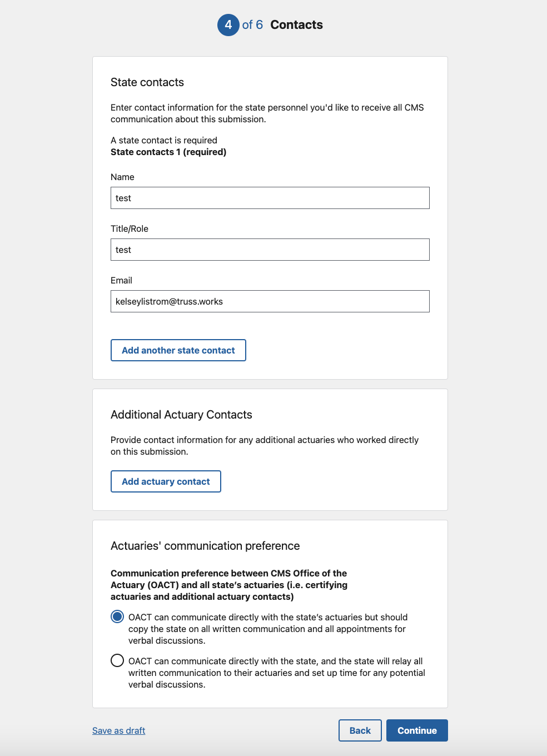This screenshot has height=756, width=547.
Task: Click the Additional Actuary Contacts heading
Action: [181, 415]
